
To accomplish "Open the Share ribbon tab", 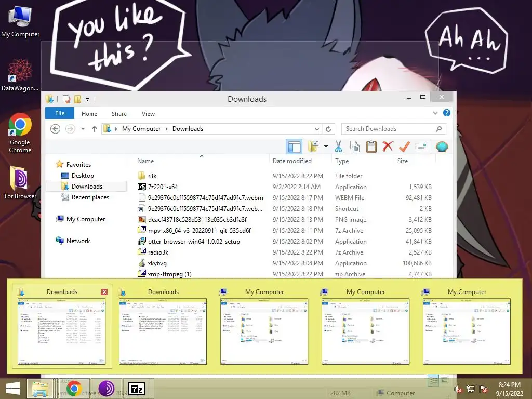I will click(119, 114).
